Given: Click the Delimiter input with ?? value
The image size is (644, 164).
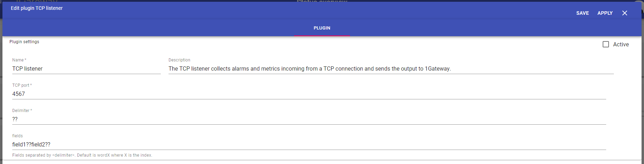Looking at the screenshot, I should [x=308, y=119].
